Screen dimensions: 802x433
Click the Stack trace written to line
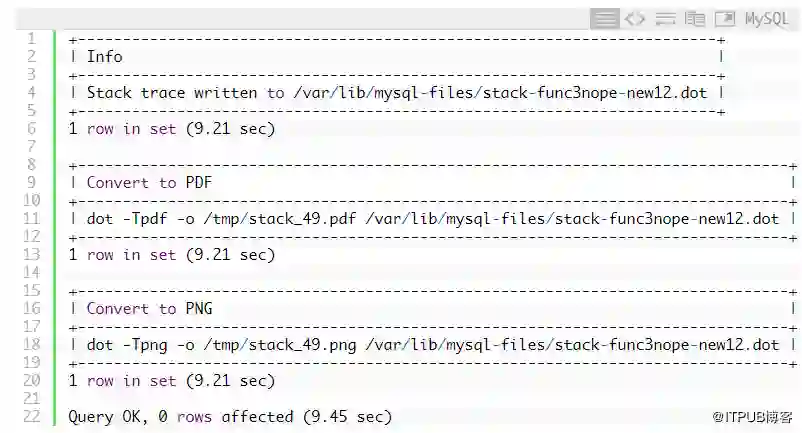[395, 93]
